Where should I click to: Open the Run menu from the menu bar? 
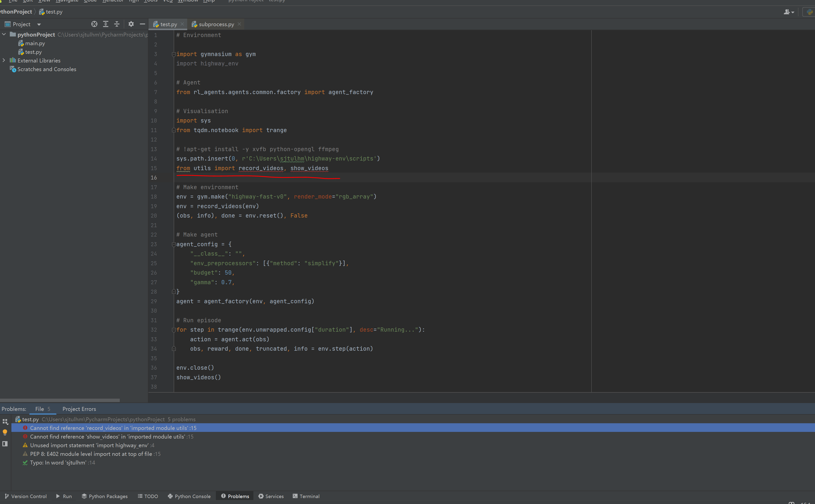pyautogui.click(x=134, y=1)
